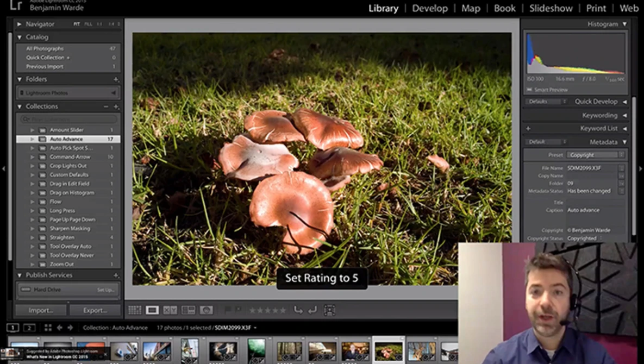Switch to Map module
The width and height of the screenshot is (644, 364).
[471, 8]
